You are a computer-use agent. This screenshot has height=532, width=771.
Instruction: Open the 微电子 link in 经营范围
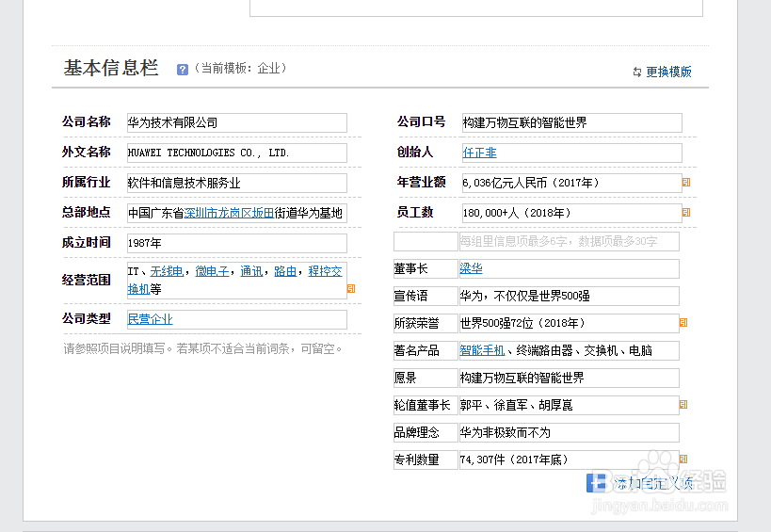[212, 271]
